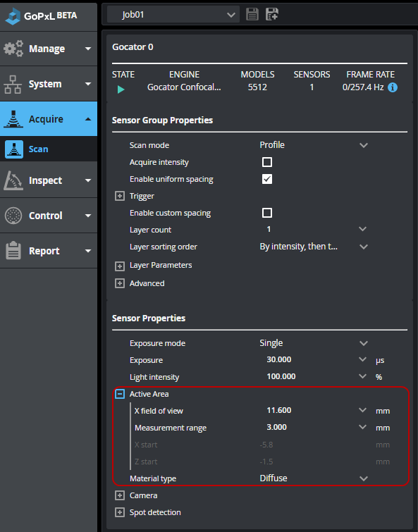The image size is (418, 532).
Task: Uncheck Enable uniform spacing
Action: 267,179
